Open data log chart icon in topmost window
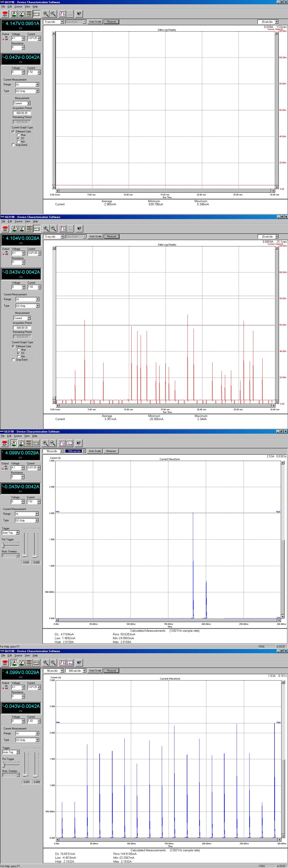 pyautogui.click(x=29, y=14)
